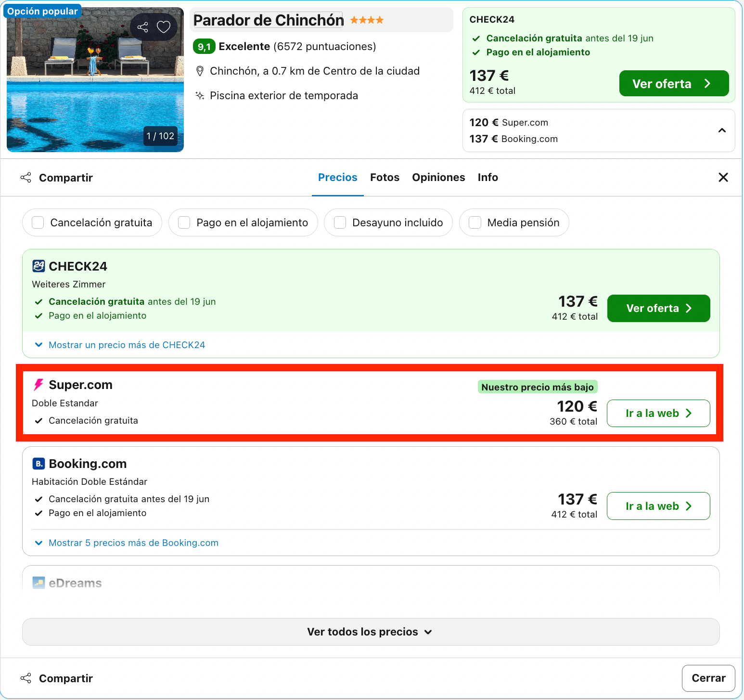Click Ver oferta in top CHECK24 card
Screen dimensions: 744x700
[x=674, y=84]
